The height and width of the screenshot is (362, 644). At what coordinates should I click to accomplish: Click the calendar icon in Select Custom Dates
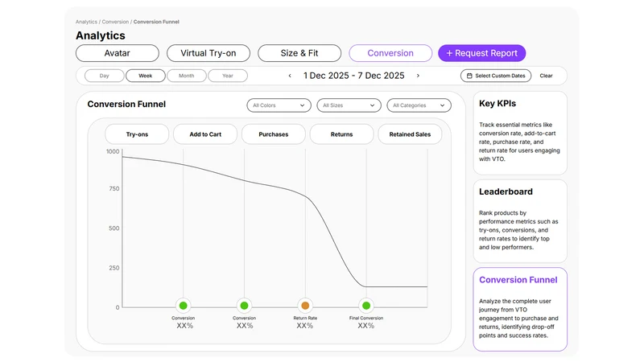[469, 76]
